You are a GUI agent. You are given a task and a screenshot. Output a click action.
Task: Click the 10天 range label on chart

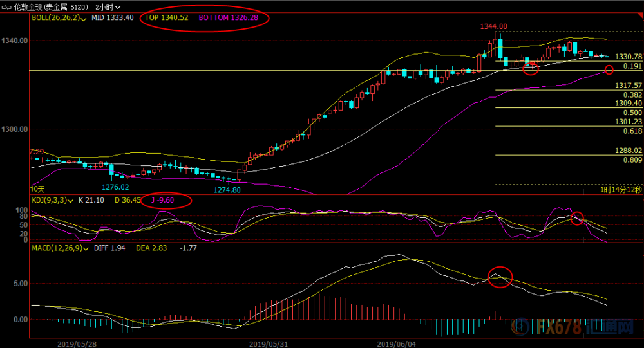pos(37,189)
